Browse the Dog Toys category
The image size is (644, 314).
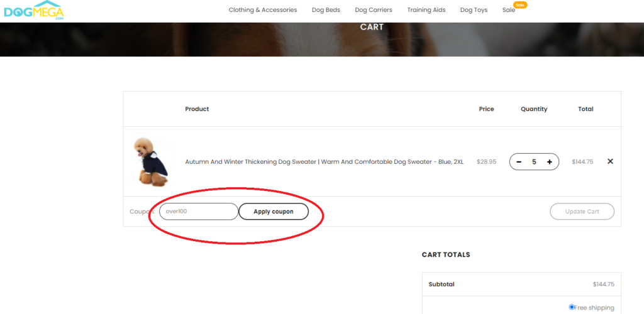pos(474,10)
